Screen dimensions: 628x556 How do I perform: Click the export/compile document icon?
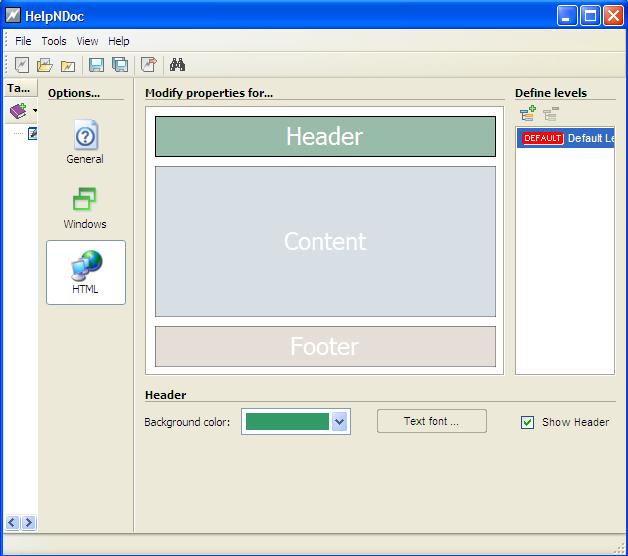coord(149,64)
